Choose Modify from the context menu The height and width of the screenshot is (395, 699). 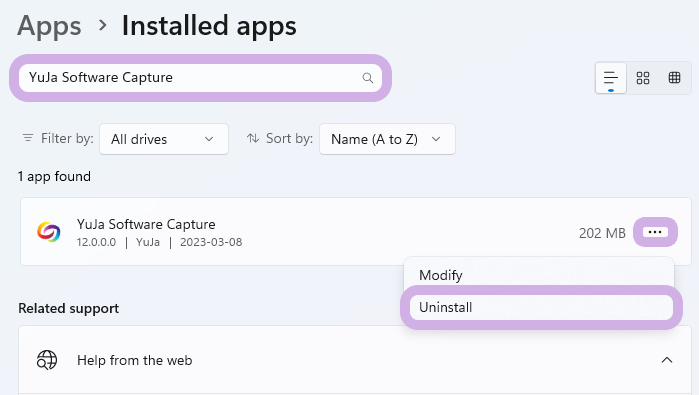(x=539, y=275)
